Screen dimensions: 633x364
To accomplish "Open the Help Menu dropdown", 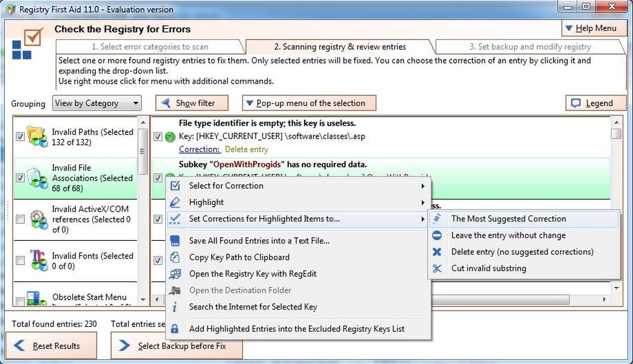I will 594,28.
